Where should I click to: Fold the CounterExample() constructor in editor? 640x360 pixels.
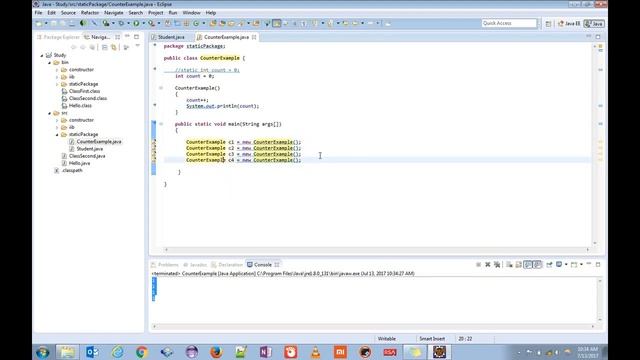(161, 88)
